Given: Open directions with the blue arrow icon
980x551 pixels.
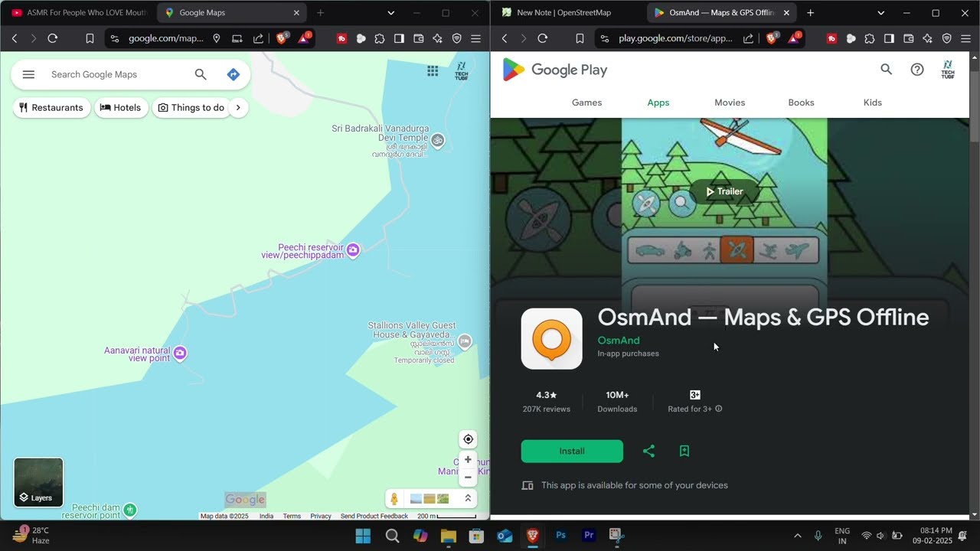Looking at the screenshot, I should 234,74.
